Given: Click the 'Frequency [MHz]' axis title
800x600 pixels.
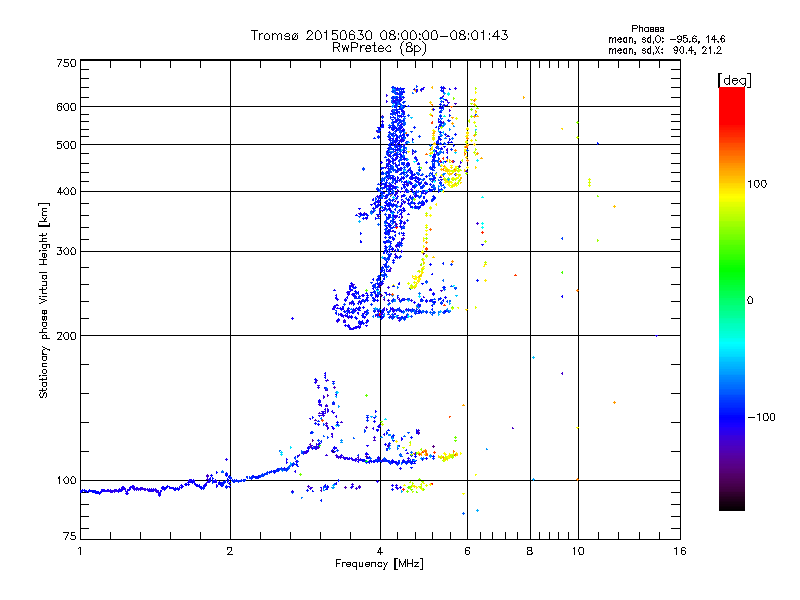Looking at the screenshot, I should pyautogui.click(x=379, y=564).
